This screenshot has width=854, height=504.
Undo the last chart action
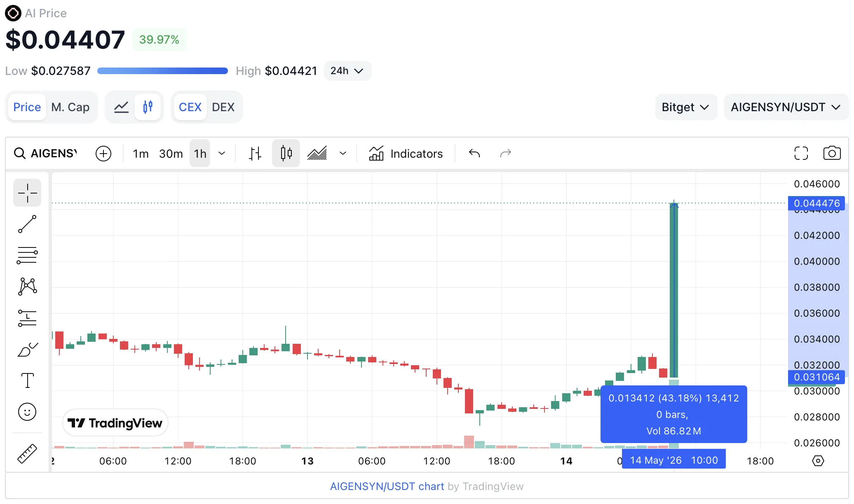[474, 154]
